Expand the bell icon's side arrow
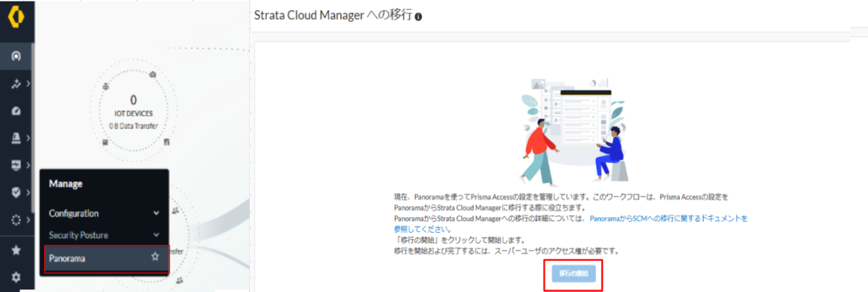868x292 pixels. point(27,138)
